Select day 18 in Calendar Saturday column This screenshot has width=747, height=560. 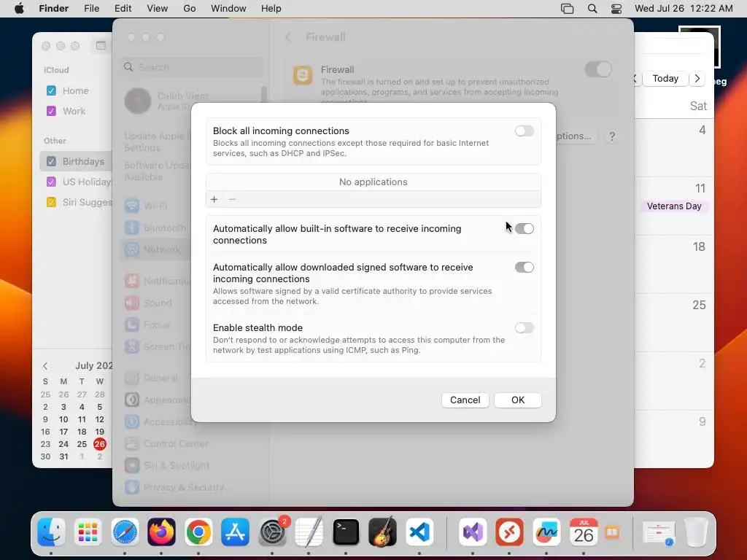(x=698, y=246)
